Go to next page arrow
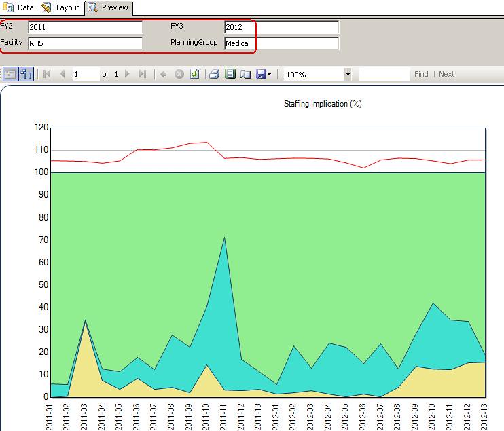 (x=127, y=74)
